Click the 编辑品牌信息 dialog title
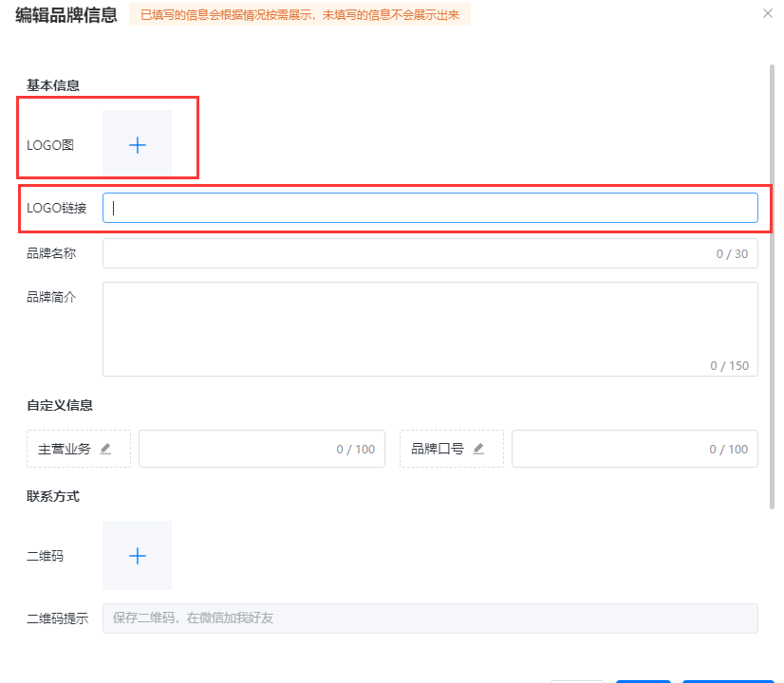Viewport: 784px width, 683px height. [x=66, y=14]
